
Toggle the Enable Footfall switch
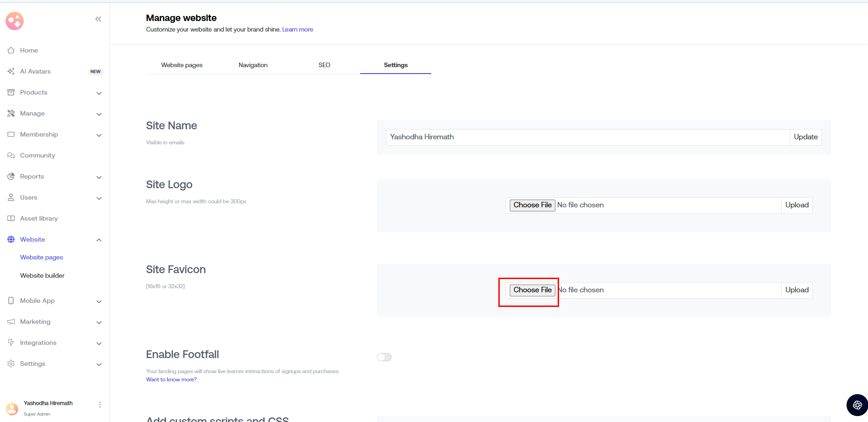[384, 357]
